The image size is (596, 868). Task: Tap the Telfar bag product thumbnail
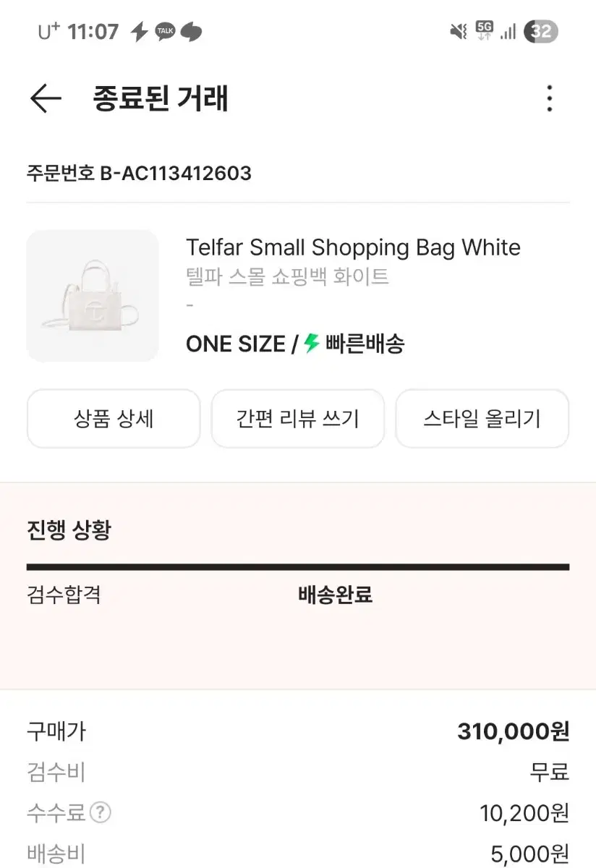pyautogui.click(x=93, y=296)
